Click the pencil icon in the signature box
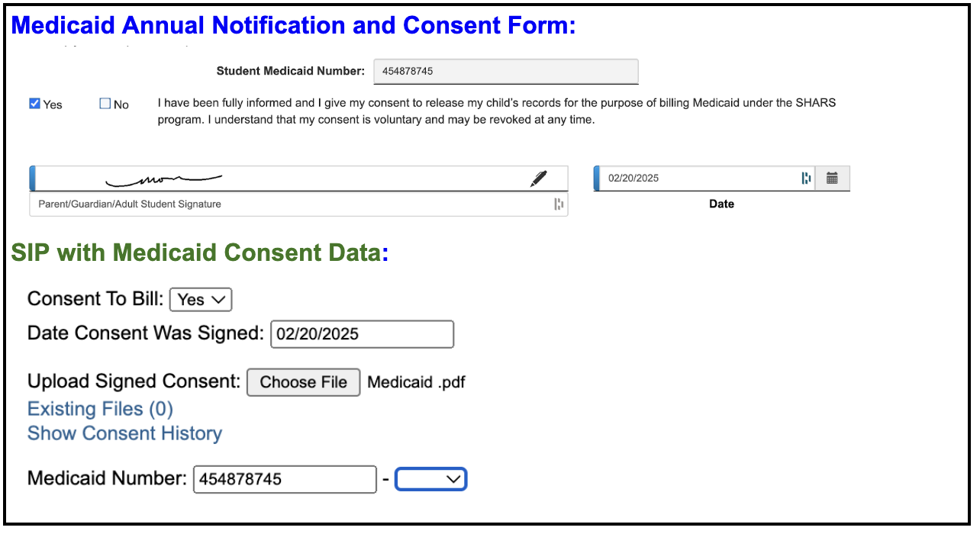This screenshot has height=534, width=980. point(538,178)
